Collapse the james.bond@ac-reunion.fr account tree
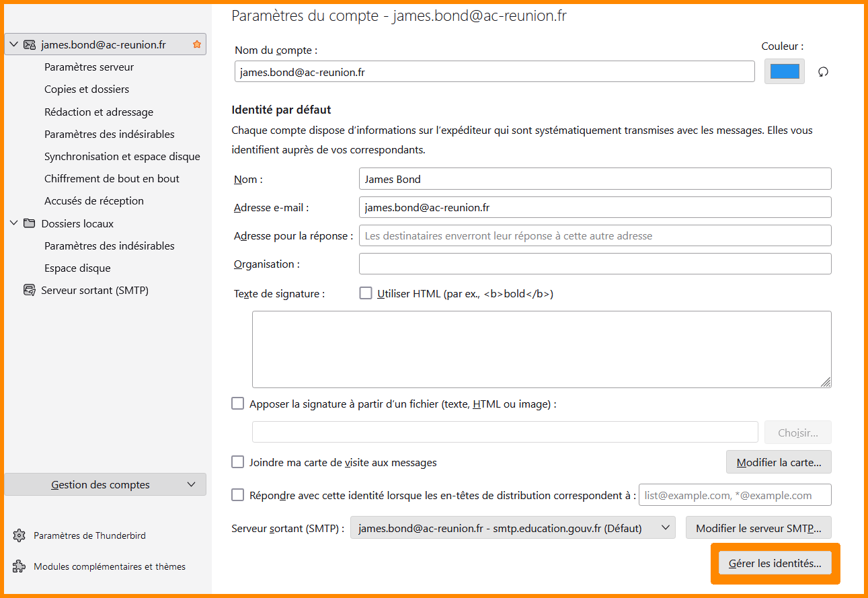868x598 pixels. [14, 45]
